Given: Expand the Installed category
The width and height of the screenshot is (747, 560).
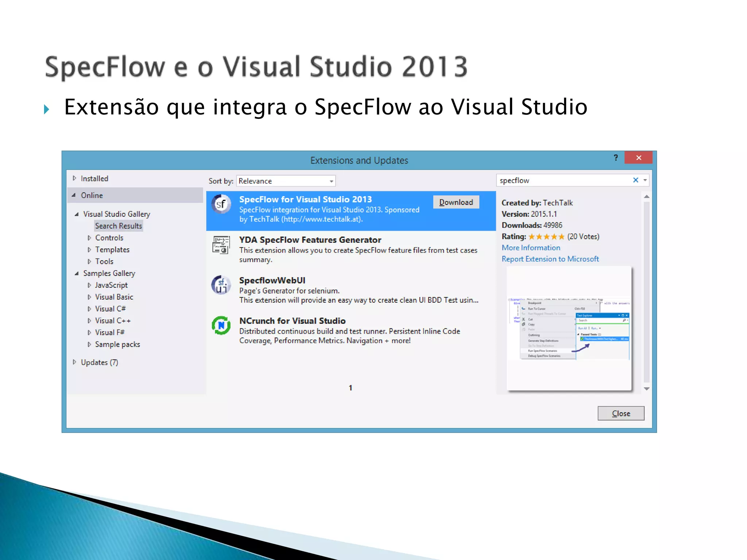Looking at the screenshot, I should click(74, 178).
